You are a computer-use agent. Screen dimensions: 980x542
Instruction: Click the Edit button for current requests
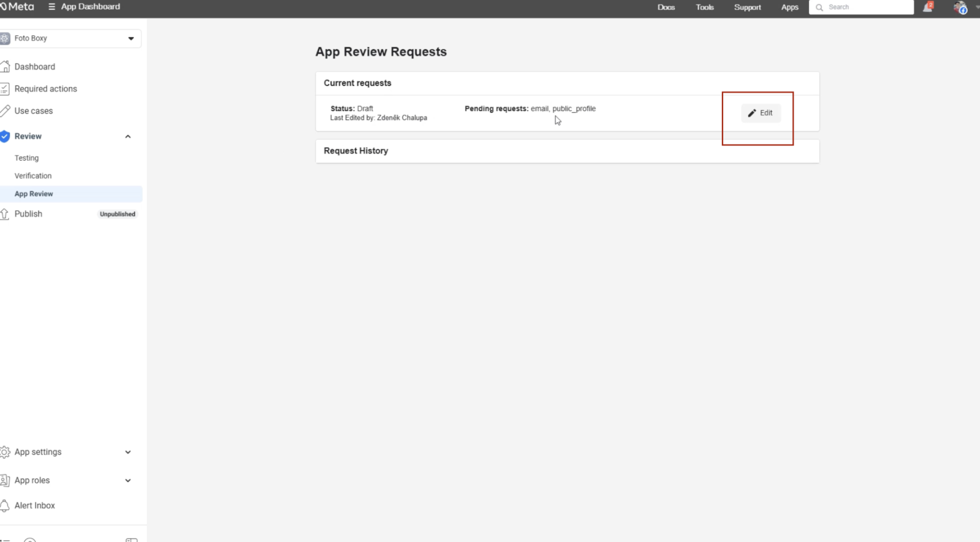tap(761, 113)
